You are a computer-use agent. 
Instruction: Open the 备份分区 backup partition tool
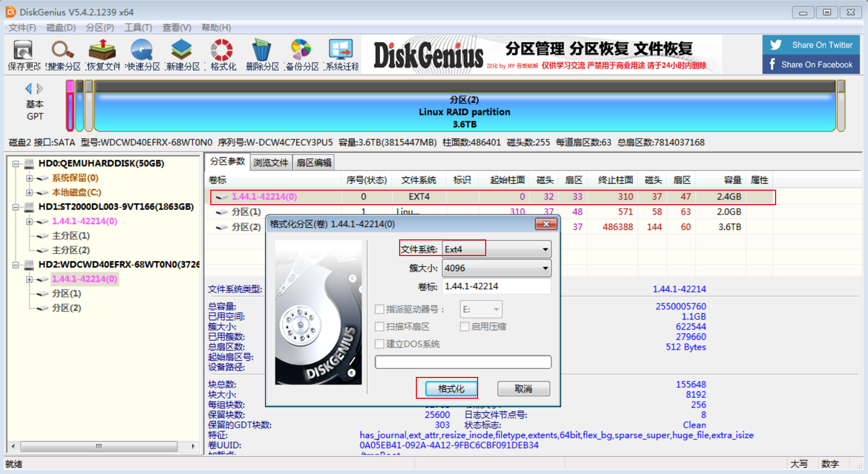301,55
